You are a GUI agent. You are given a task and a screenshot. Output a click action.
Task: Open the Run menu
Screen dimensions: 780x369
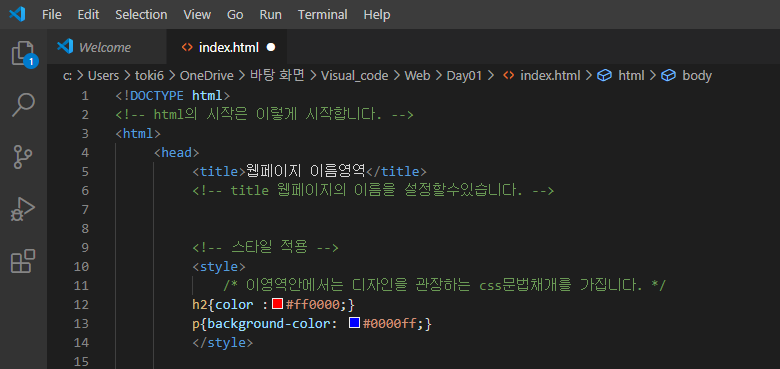pyautogui.click(x=271, y=14)
